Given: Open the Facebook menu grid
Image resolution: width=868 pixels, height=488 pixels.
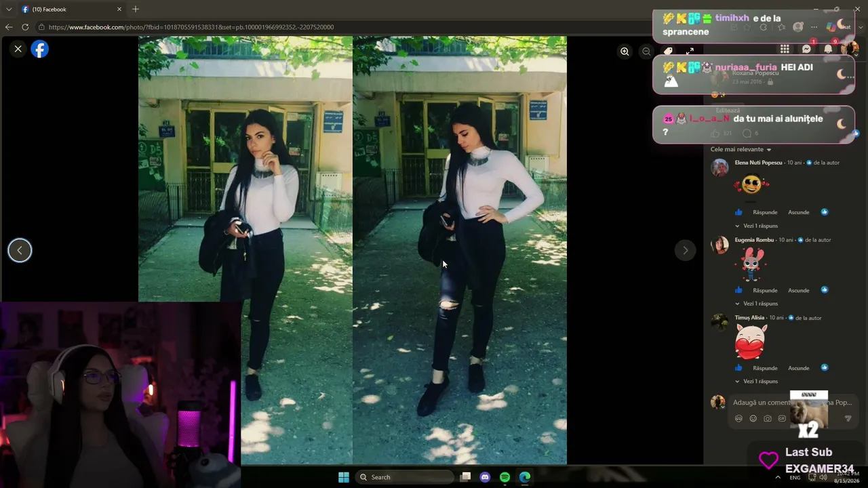Looking at the screenshot, I should pyautogui.click(x=785, y=49).
